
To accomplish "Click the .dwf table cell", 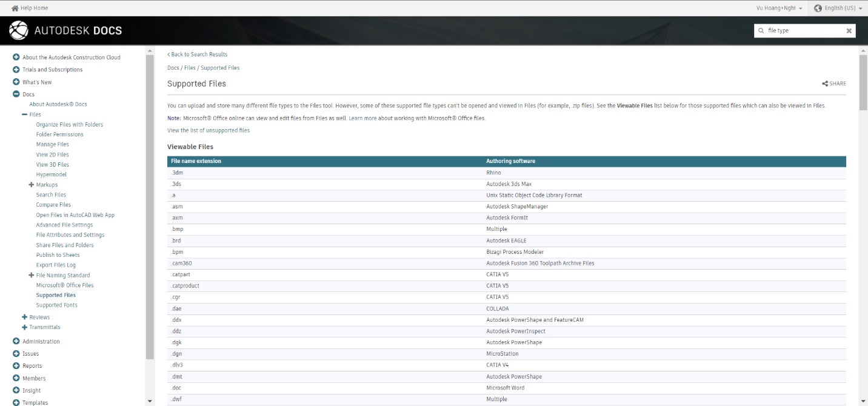I will coord(325,399).
